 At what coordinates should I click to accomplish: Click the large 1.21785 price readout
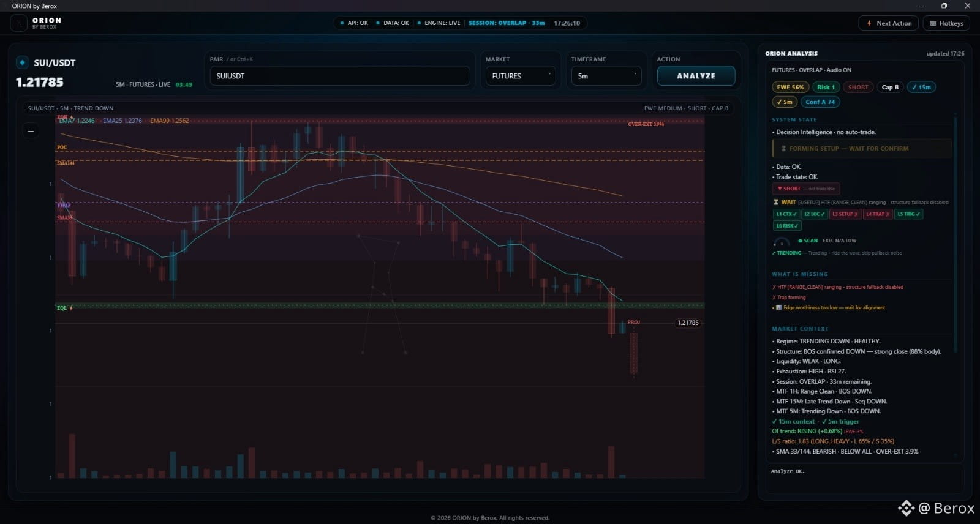(x=40, y=82)
